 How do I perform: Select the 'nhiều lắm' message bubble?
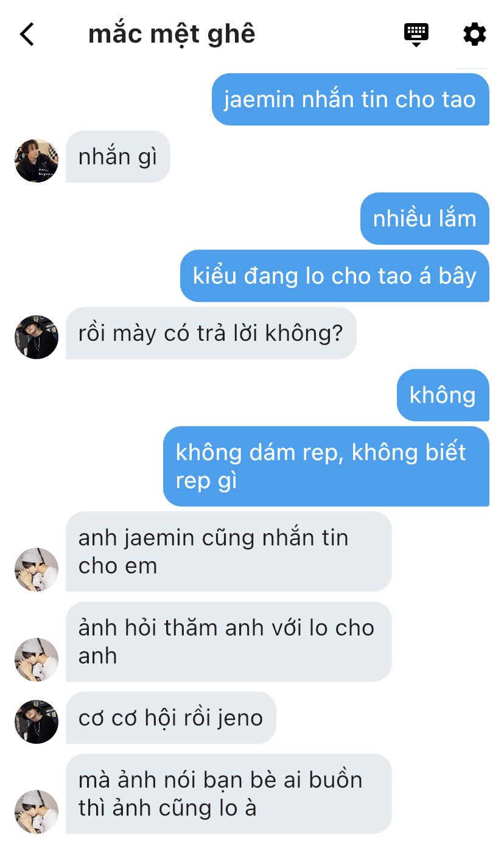(x=425, y=219)
